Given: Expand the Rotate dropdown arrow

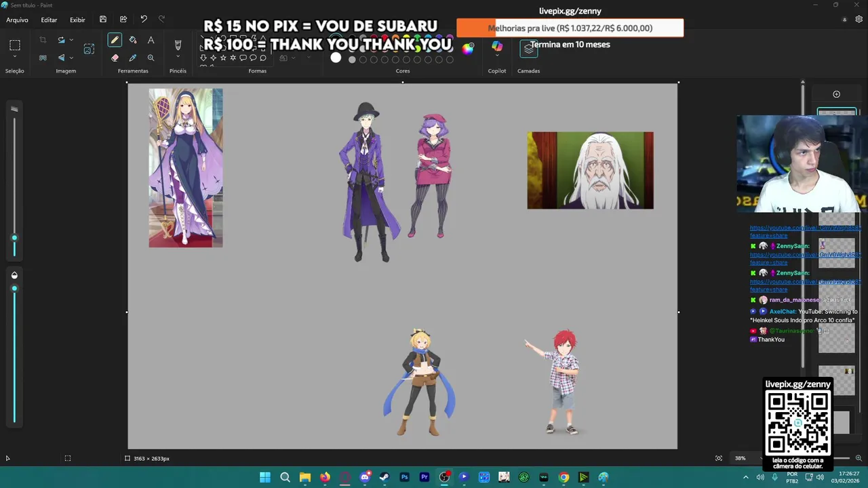Looking at the screenshot, I should click(x=71, y=41).
